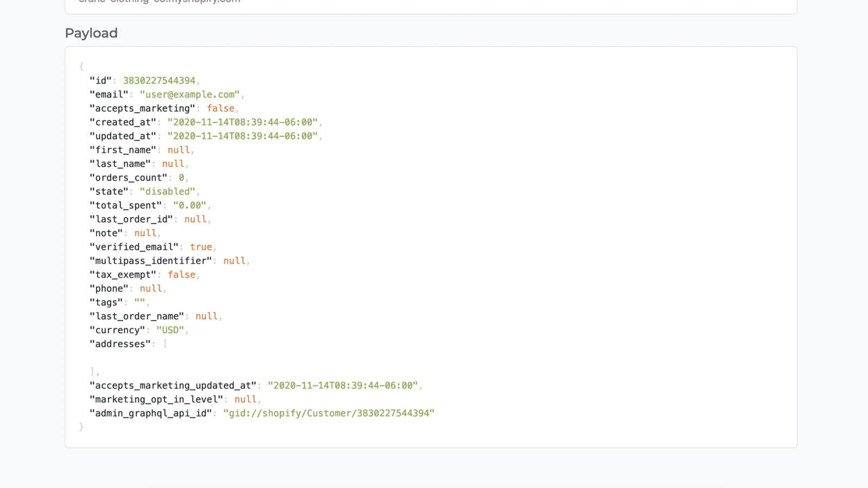Viewport: 868px width, 488px height.
Task: Click the total_spent "0.00" value
Action: pyautogui.click(x=189, y=205)
